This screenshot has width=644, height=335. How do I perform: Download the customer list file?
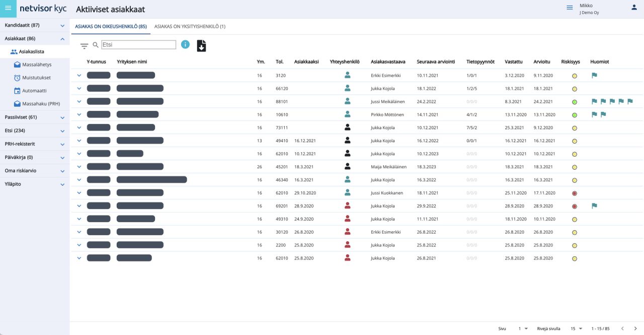[201, 46]
